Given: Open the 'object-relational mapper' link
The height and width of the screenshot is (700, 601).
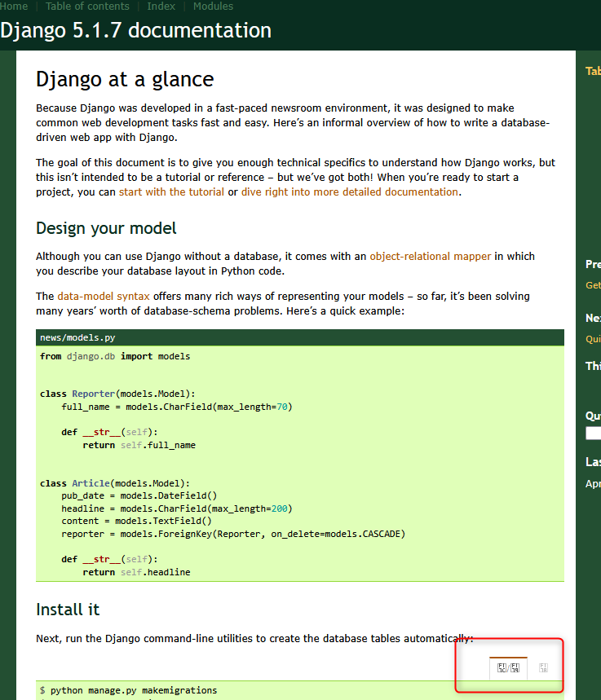Looking at the screenshot, I should click(431, 256).
